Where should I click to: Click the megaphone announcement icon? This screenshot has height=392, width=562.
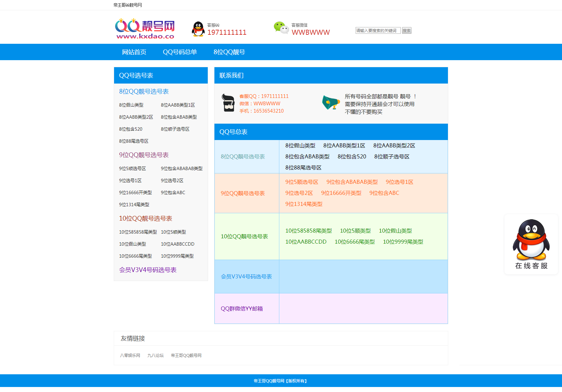331,103
